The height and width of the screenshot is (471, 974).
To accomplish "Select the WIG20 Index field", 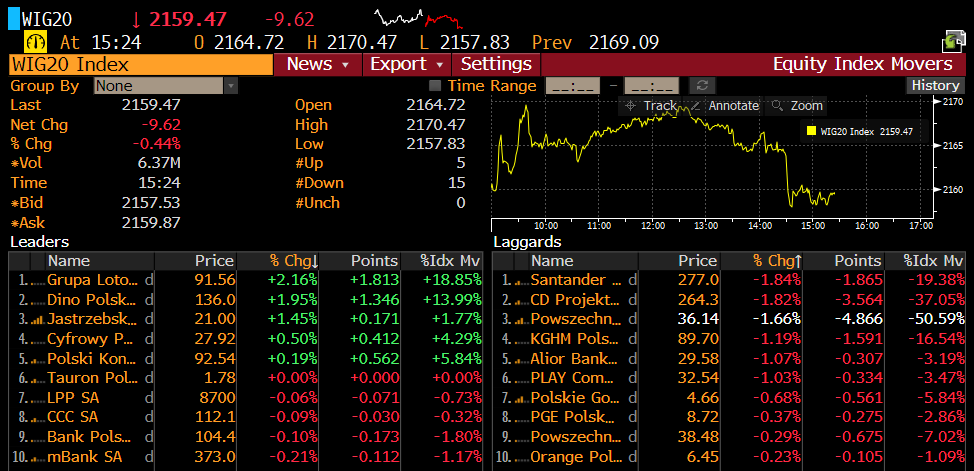I will 140,64.
